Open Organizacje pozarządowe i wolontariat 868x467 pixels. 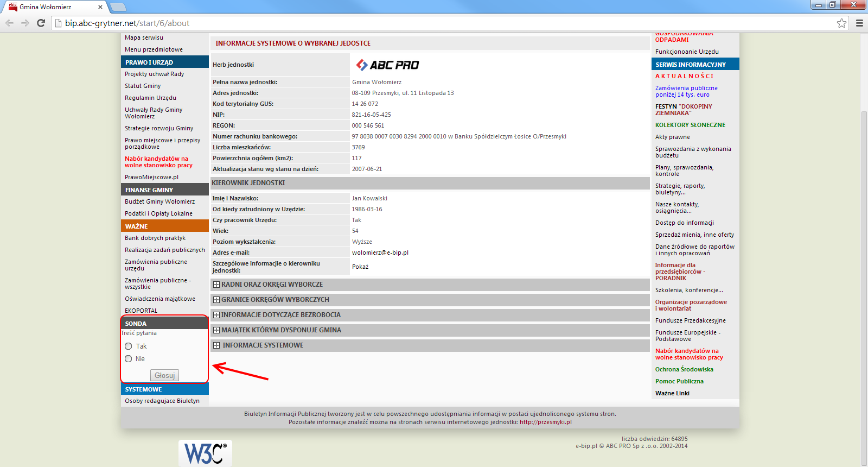coord(691,305)
